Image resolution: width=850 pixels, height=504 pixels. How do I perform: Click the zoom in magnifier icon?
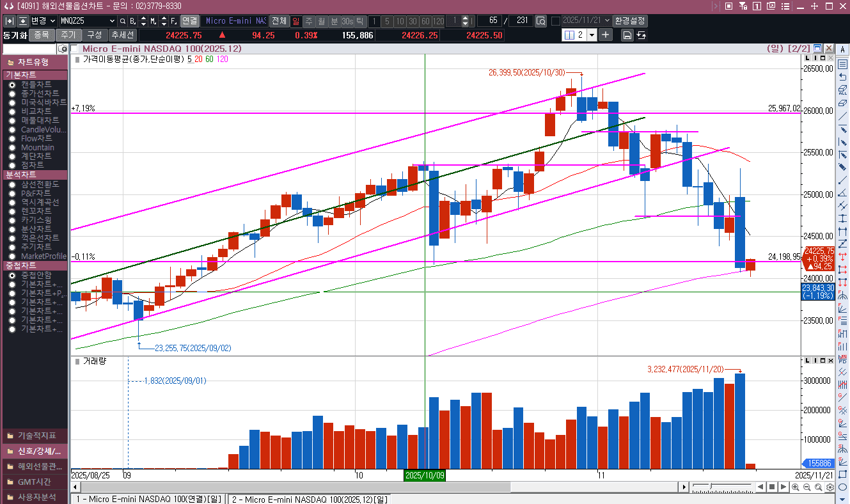click(795, 487)
